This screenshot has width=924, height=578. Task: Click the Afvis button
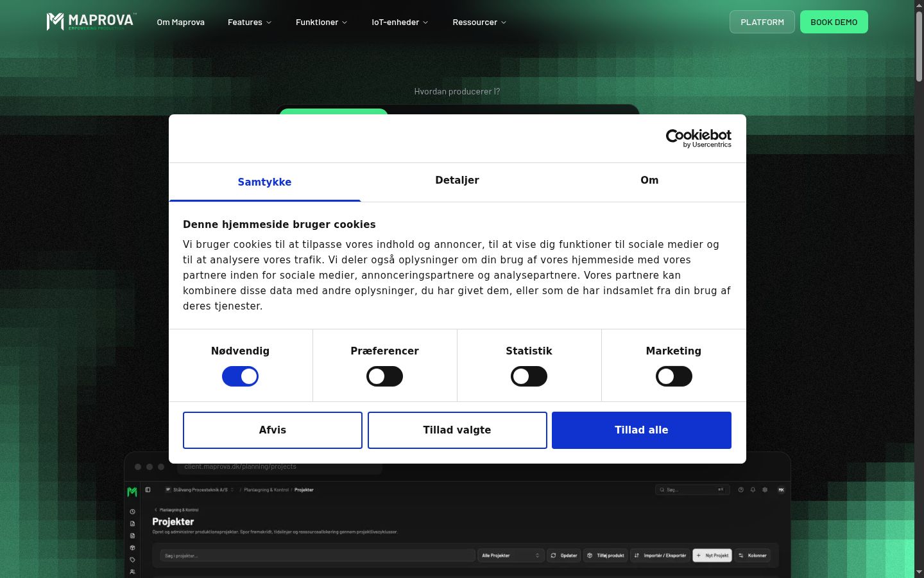273,430
